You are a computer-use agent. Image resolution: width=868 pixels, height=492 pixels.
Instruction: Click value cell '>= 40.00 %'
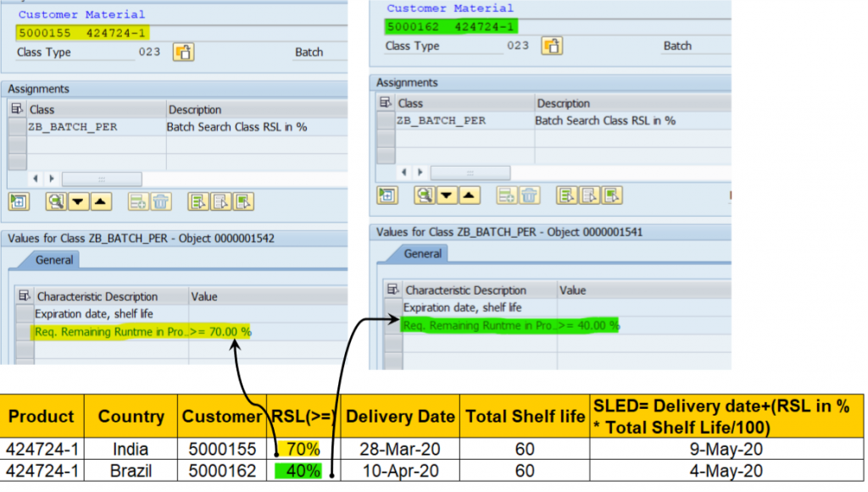click(x=589, y=326)
